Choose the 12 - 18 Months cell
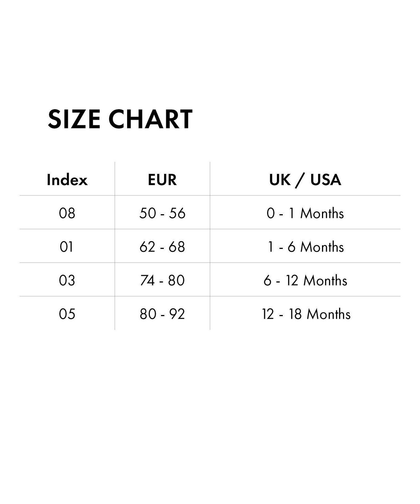This screenshot has width=420, height=504. coord(306,314)
